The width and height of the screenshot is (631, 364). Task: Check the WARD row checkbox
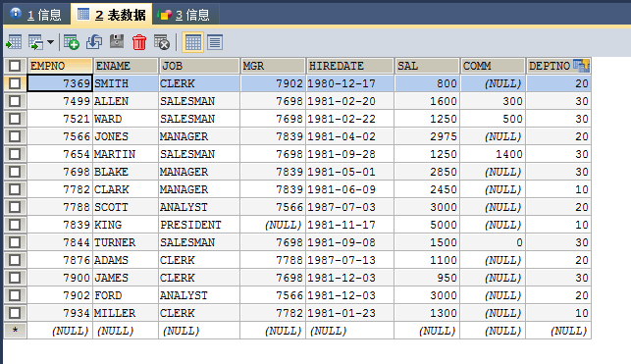(15, 119)
